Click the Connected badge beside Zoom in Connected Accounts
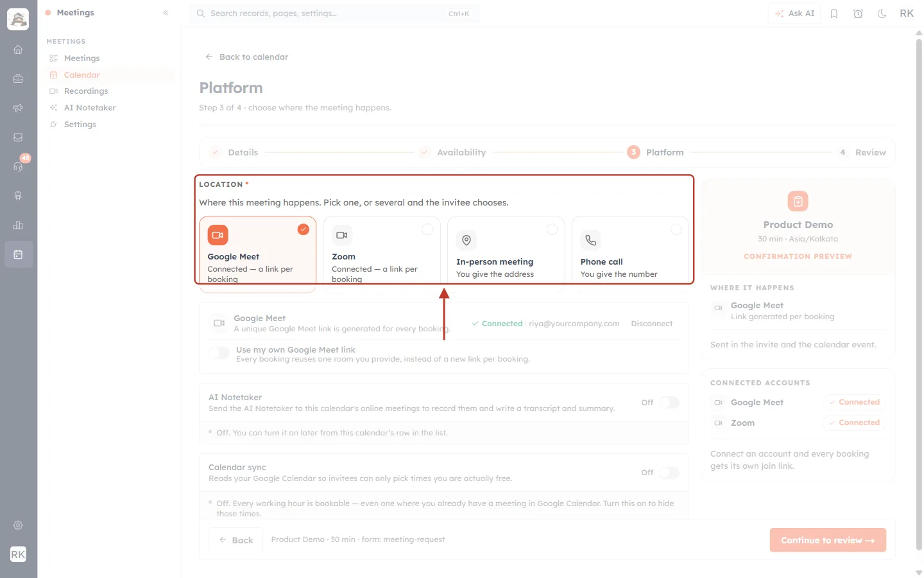This screenshot has height=578, width=924. 854,423
